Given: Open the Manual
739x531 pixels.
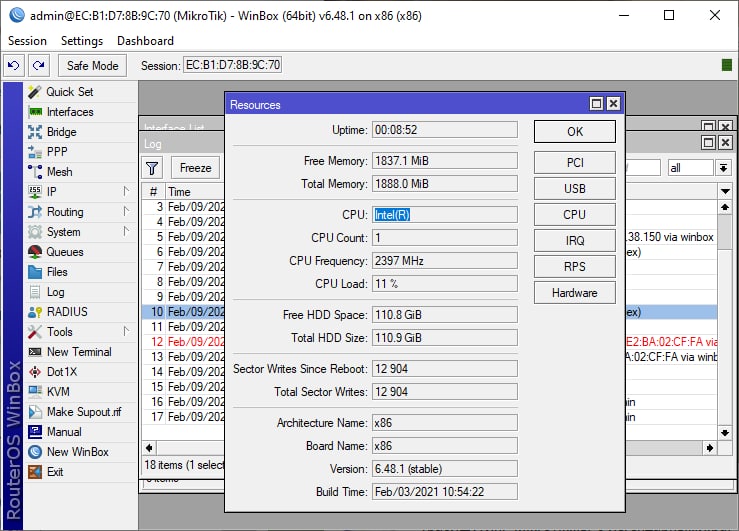Looking at the screenshot, I should point(64,432).
